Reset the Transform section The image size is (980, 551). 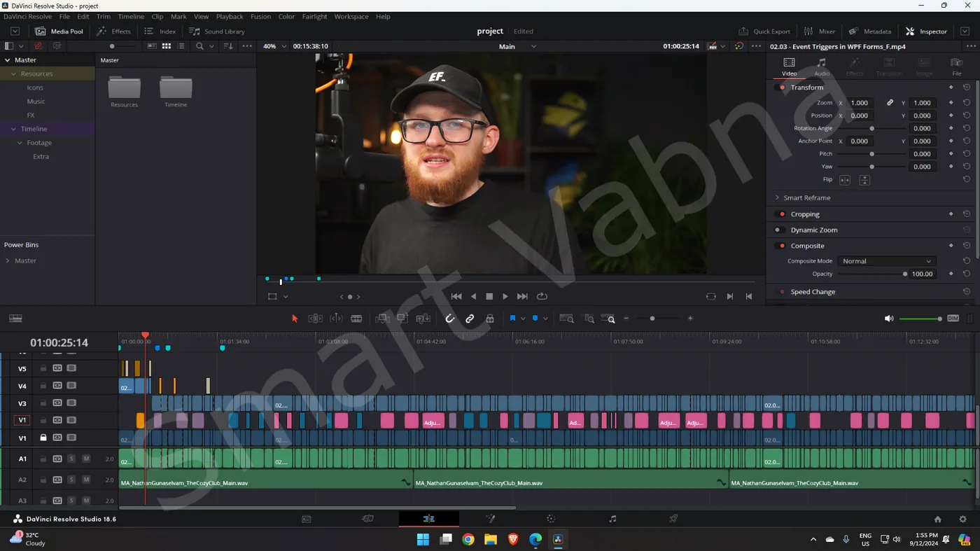tap(967, 88)
